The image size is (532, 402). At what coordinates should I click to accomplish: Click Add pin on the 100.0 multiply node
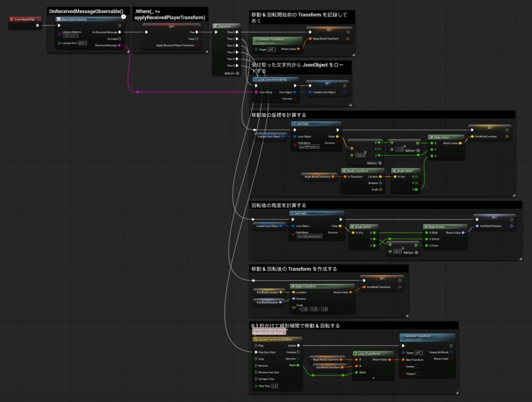380,163
